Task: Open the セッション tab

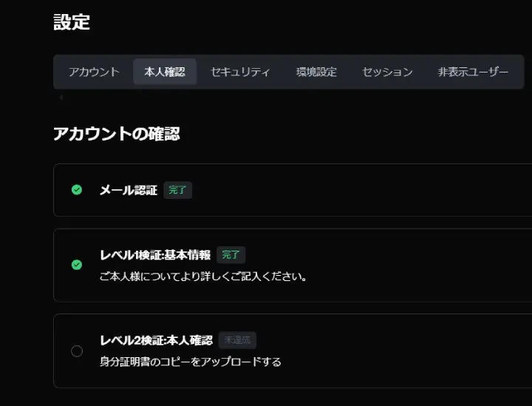Action: (x=387, y=72)
